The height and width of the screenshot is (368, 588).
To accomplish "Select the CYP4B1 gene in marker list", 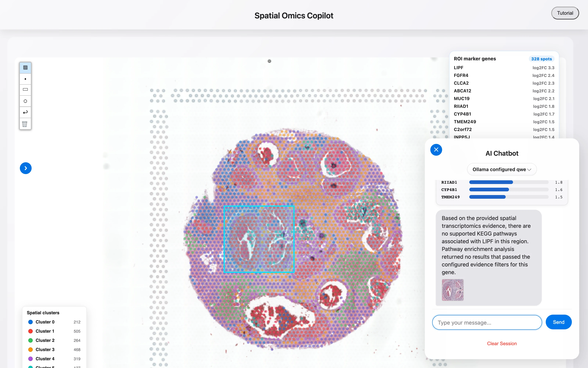I will coord(504,114).
